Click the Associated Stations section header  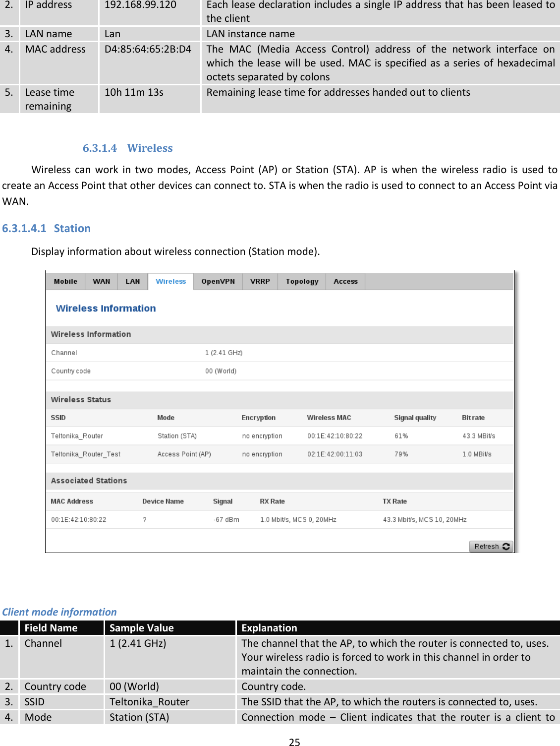tap(89, 480)
